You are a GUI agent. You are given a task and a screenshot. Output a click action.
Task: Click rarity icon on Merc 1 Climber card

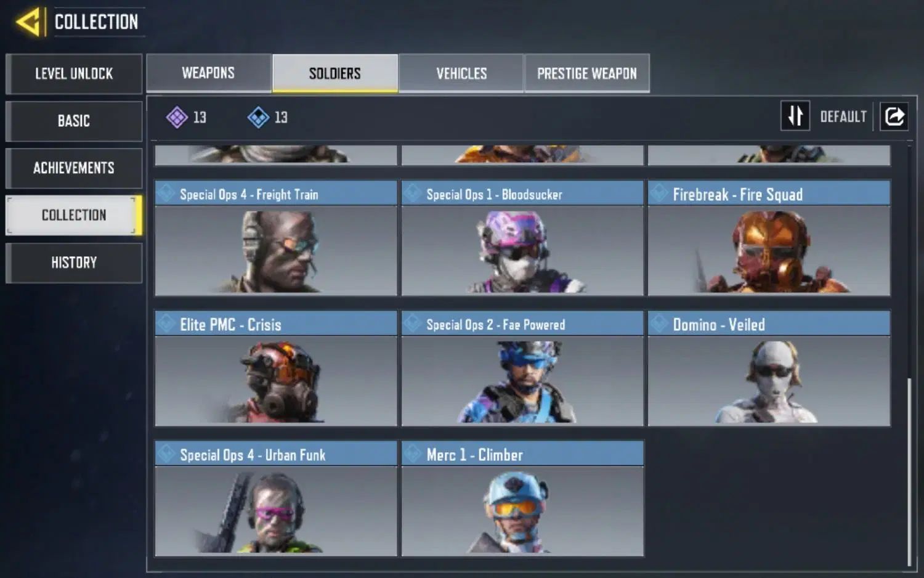pyautogui.click(x=411, y=454)
